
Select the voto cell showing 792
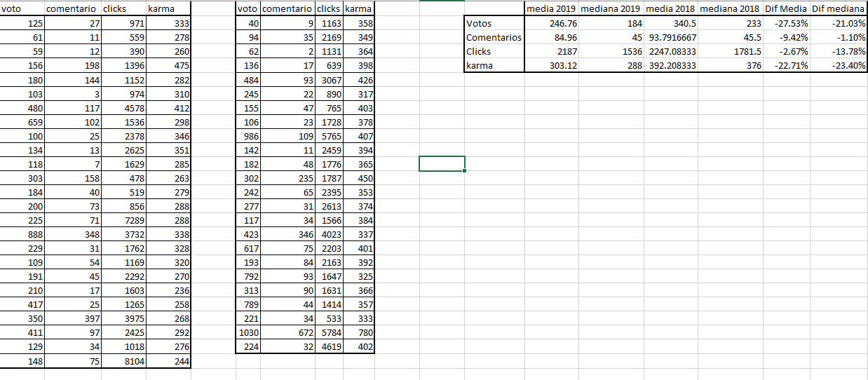click(x=248, y=276)
